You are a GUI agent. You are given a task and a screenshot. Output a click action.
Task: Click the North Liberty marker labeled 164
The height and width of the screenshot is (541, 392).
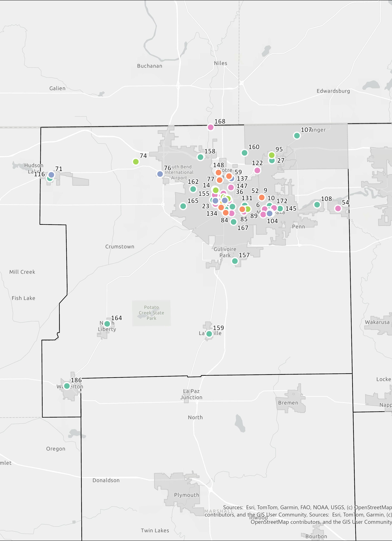pyautogui.click(x=107, y=324)
